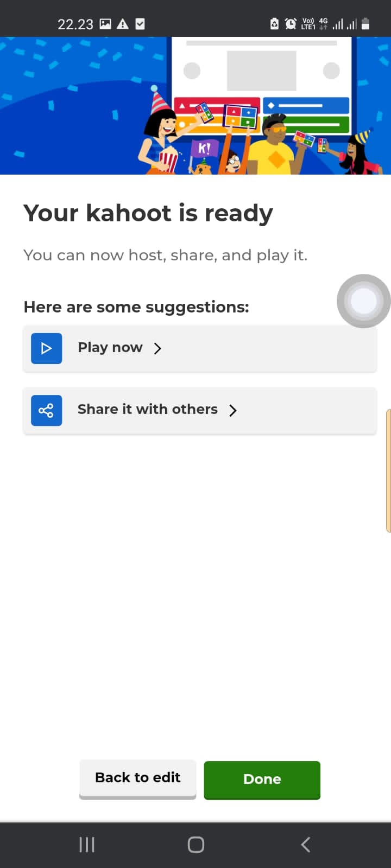
Task: Tap the Your kahoot is ready heading
Action: pos(148,213)
